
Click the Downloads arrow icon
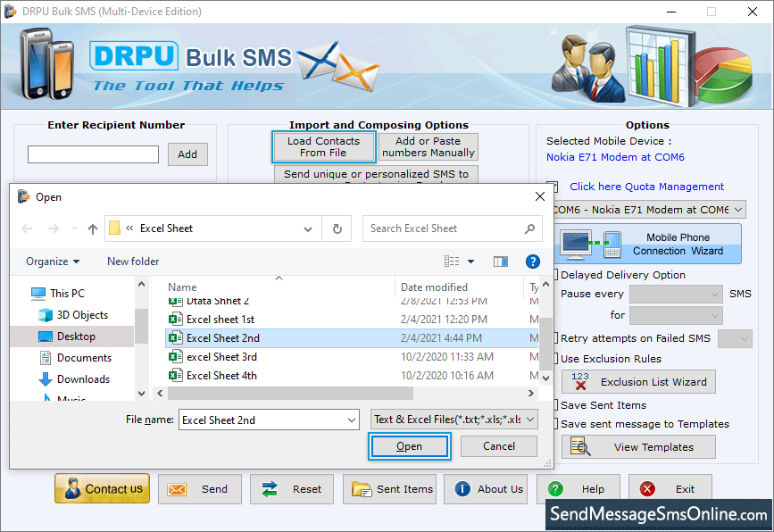pyautogui.click(x=46, y=379)
